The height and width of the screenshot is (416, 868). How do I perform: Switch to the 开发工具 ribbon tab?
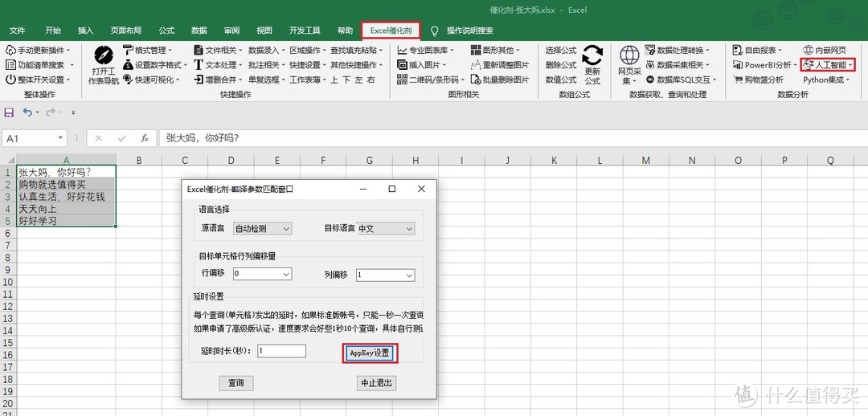click(x=305, y=31)
